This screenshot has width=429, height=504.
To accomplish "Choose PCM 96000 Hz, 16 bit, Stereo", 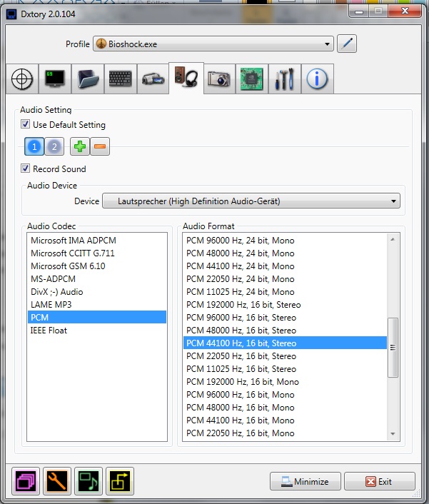I will pos(285,318).
